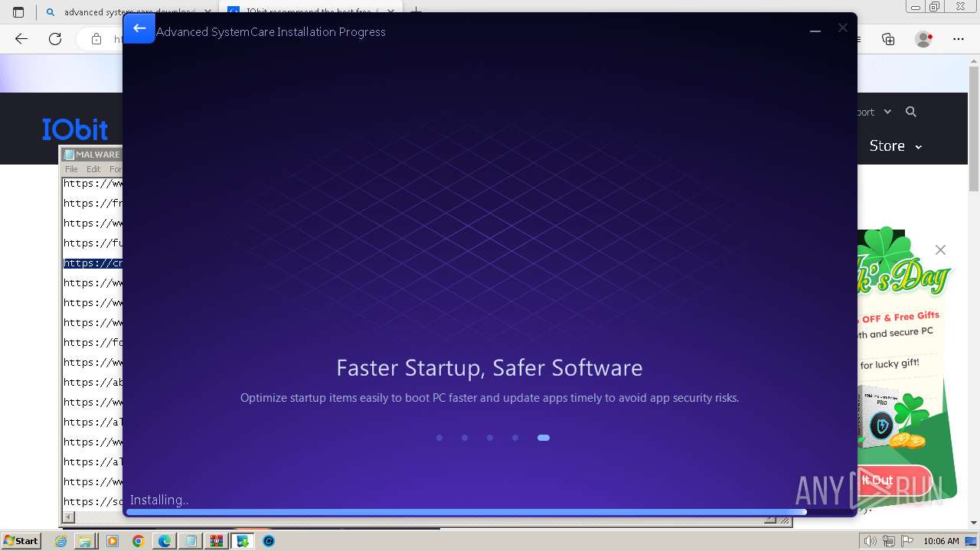
Task: Open WinRAR taskbar icon
Action: pyautogui.click(x=217, y=541)
